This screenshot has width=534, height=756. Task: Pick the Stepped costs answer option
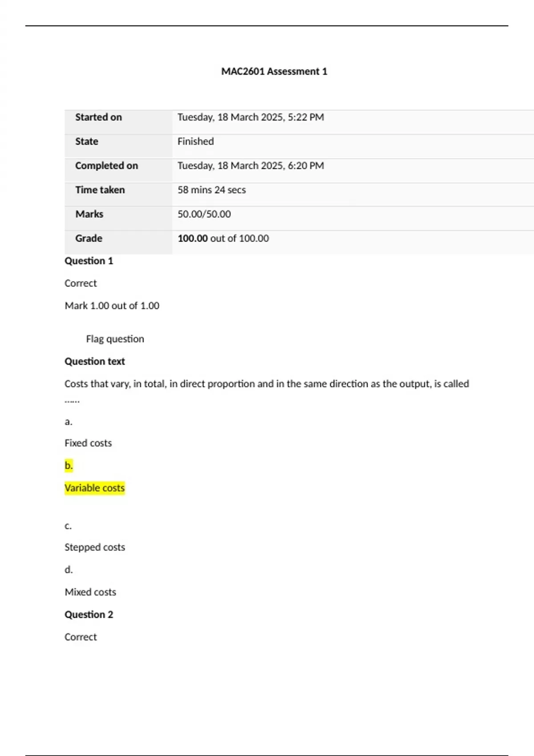94,547
